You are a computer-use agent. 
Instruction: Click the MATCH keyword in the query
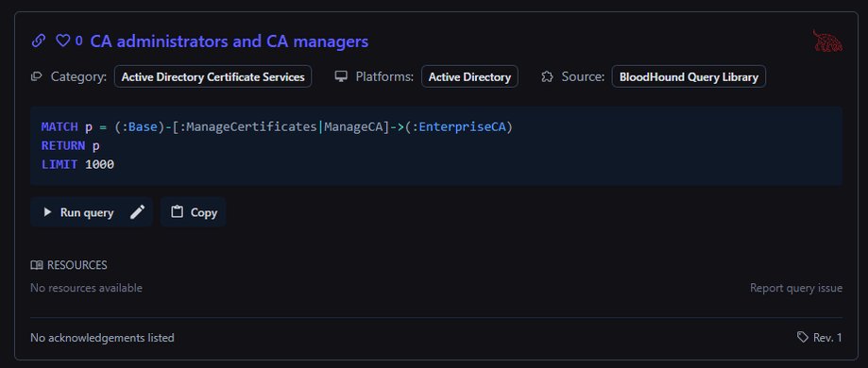(x=60, y=127)
